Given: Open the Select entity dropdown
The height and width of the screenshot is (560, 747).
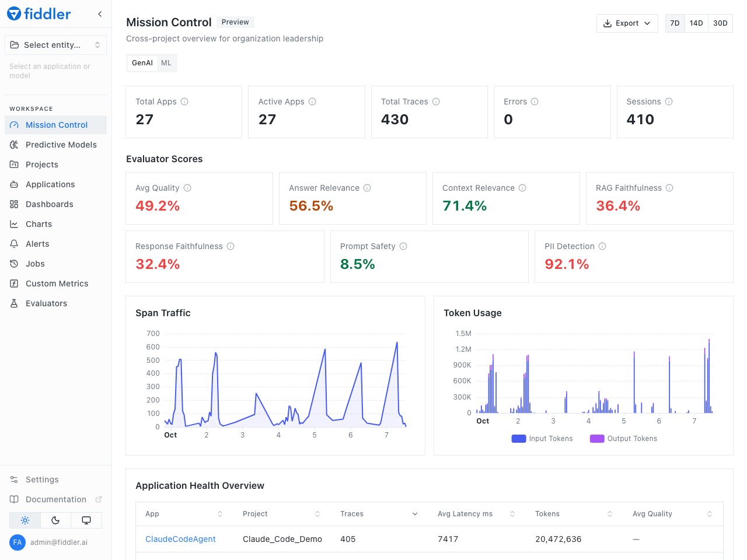Looking at the screenshot, I should [x=55, y=45].
